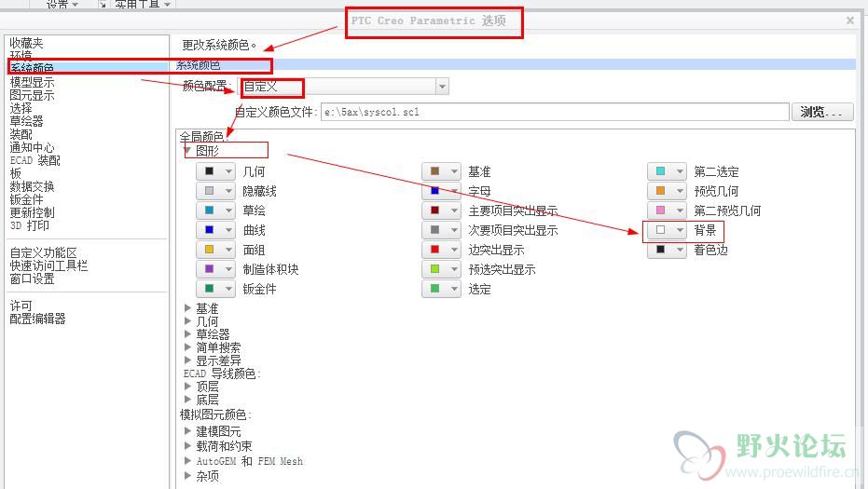This screenshot has width=868, height=489.
Task: Click the 自定义颜色文件 path field
Action: click(555, 113)
